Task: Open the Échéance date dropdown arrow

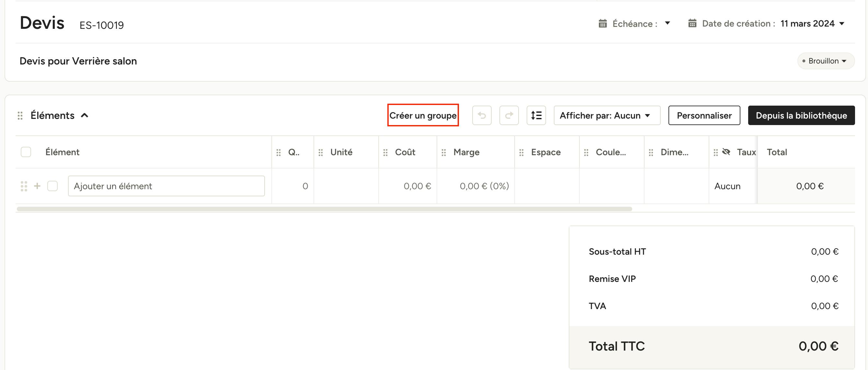Action: [x=667, y=23]
